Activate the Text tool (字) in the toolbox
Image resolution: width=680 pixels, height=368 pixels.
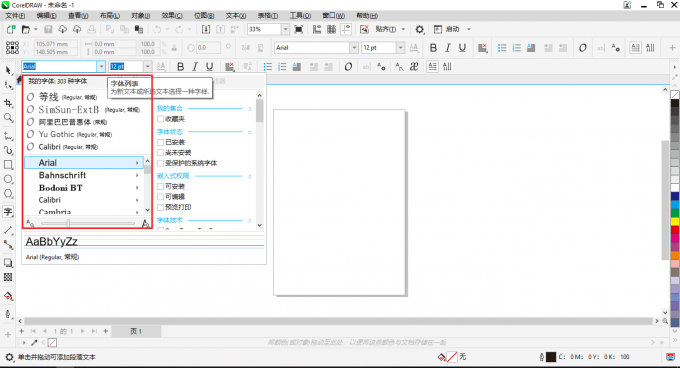click(8, 212)
